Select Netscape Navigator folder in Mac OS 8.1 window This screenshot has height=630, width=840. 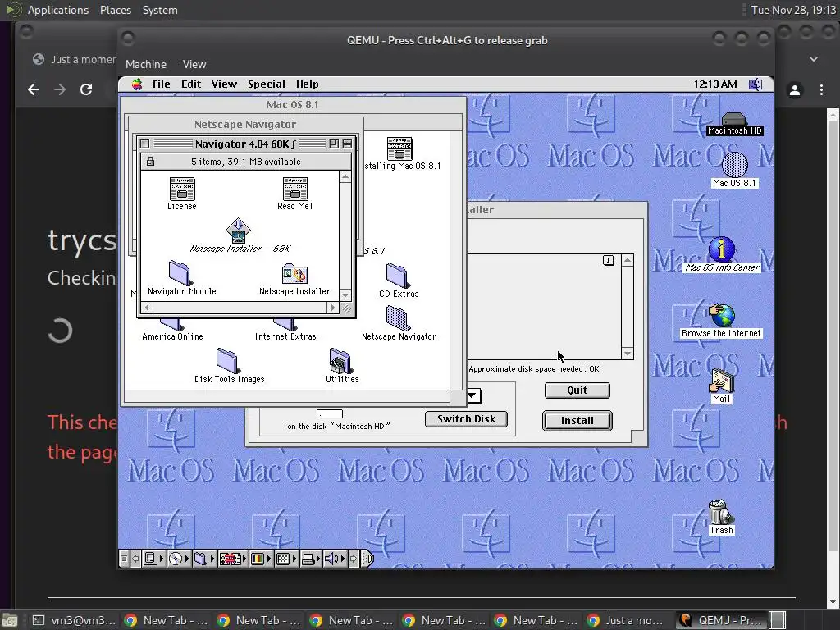pos(398,318)
